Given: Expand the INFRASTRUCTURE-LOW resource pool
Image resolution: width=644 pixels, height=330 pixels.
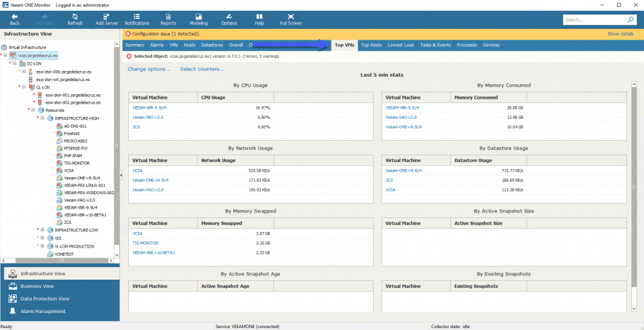Looking at the screenshot, I should click(x=42, y=230).
